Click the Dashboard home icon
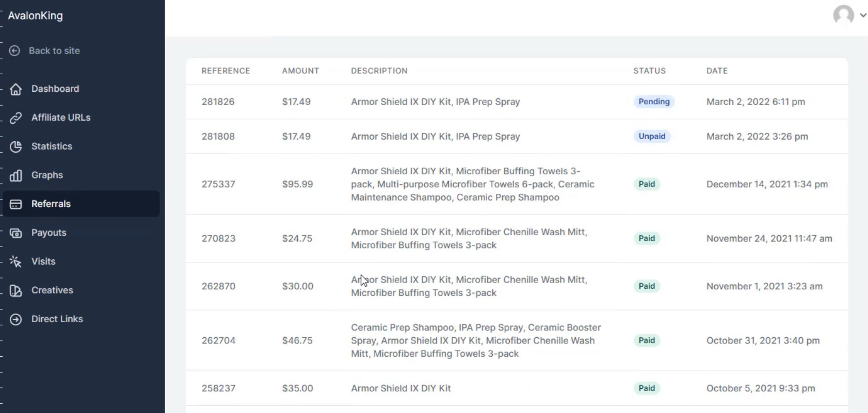868x413 pixels. (x=16, y=89)
